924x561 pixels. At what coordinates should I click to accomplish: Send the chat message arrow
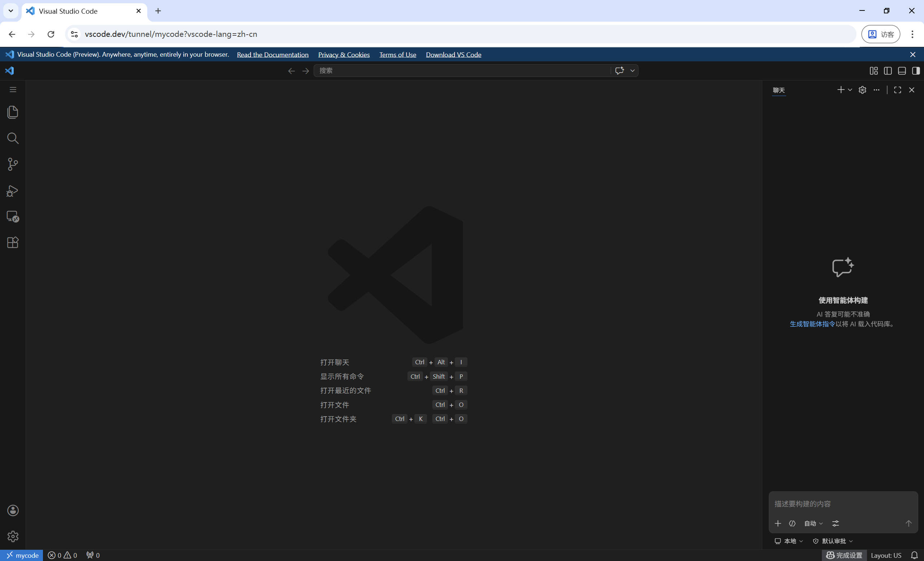tap(908, 523)
